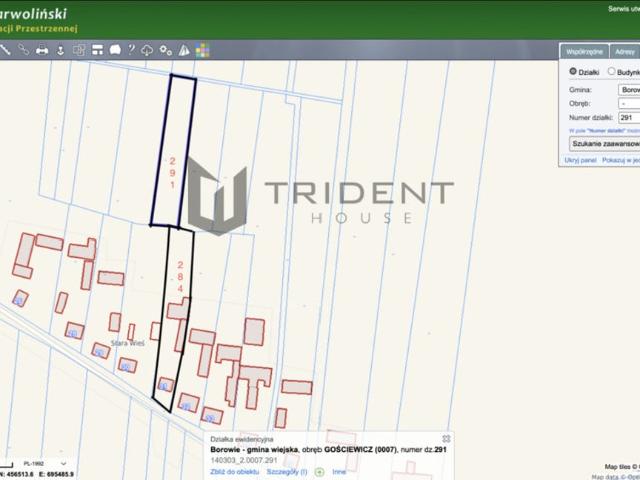Switch to the Adresy tab
The height and width of the screenshot is (480, 640).
coord(625,50)
